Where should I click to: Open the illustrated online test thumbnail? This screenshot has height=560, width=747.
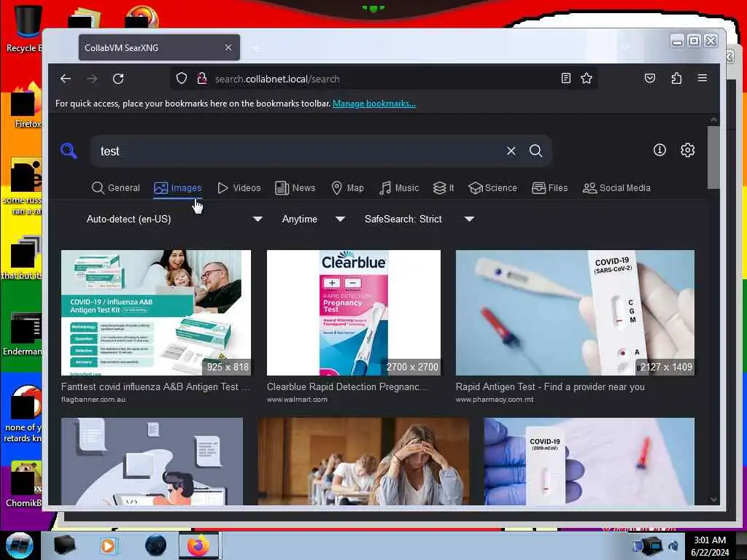152,462
